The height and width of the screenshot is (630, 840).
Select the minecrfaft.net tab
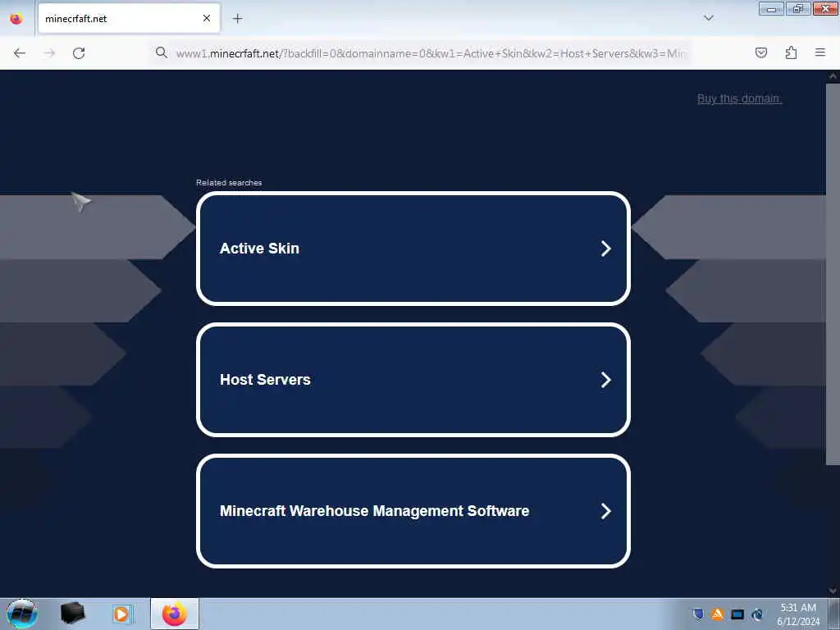(129, 19)
